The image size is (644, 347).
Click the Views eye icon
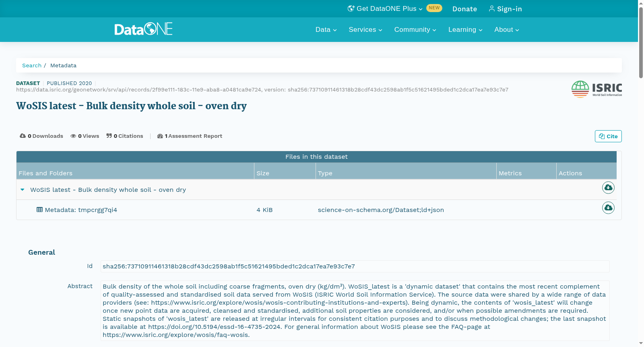point(73,136)
